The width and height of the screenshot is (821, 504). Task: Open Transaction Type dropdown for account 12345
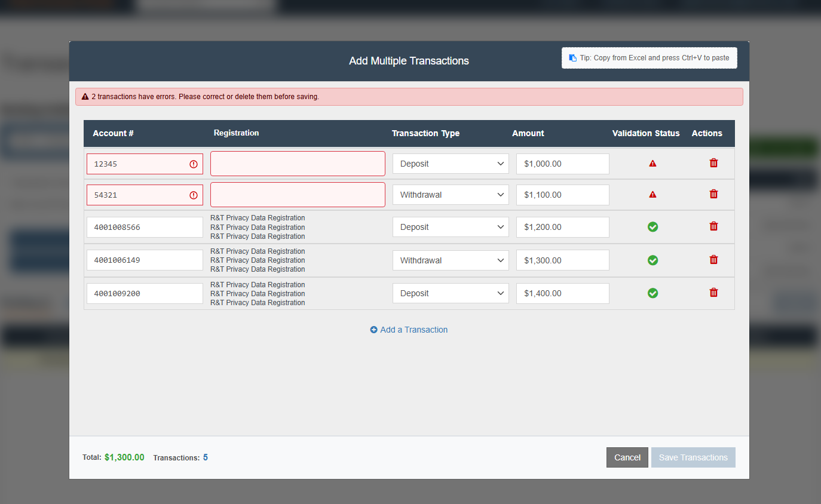(x=451, y=164)
